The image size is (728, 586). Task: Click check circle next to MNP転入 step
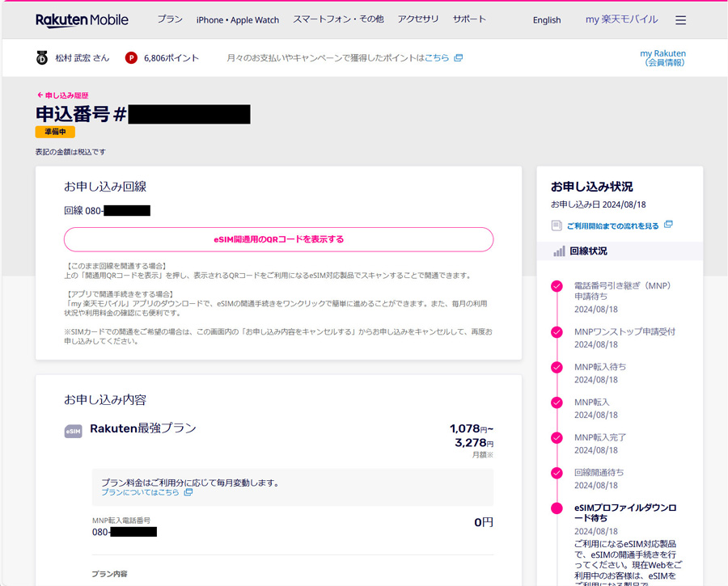[557, 403]
